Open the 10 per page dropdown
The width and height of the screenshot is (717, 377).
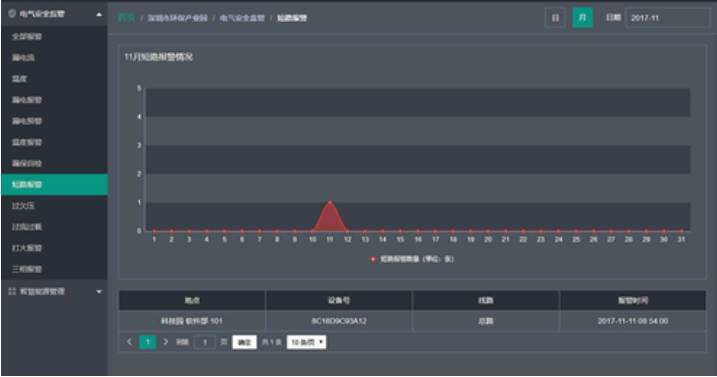coord(306,342)
